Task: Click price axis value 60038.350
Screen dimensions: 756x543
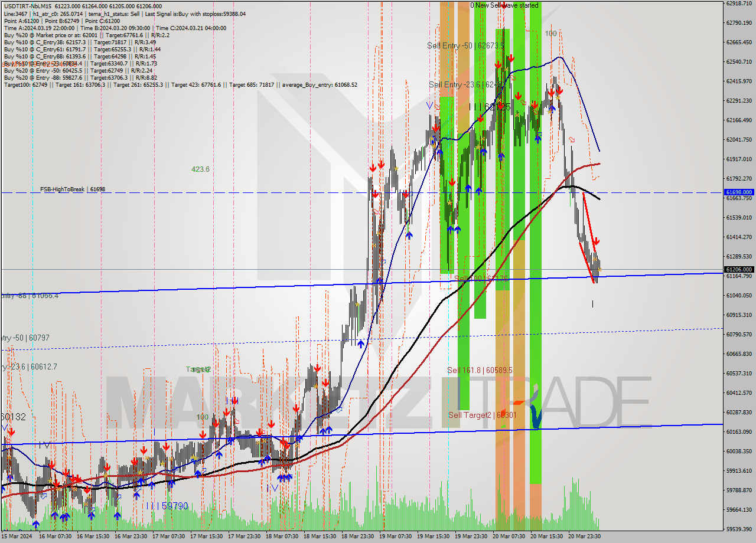Action: tap(738, 452)
